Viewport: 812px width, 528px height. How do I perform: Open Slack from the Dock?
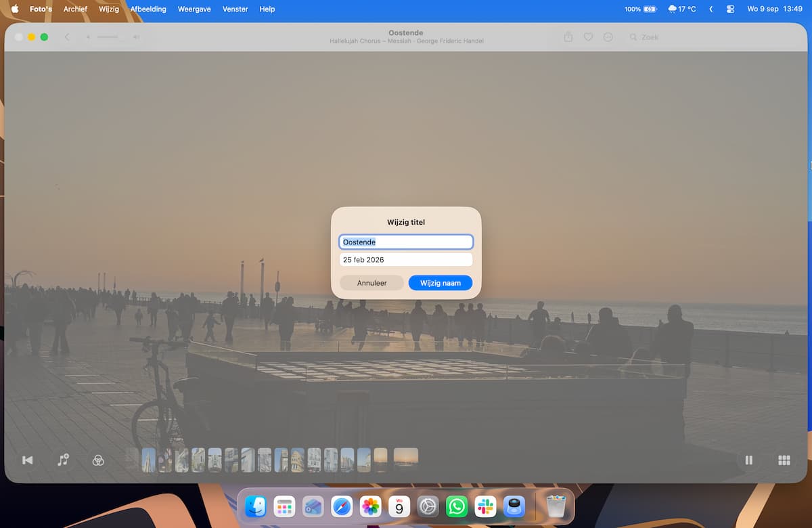[x=485, y=506]
